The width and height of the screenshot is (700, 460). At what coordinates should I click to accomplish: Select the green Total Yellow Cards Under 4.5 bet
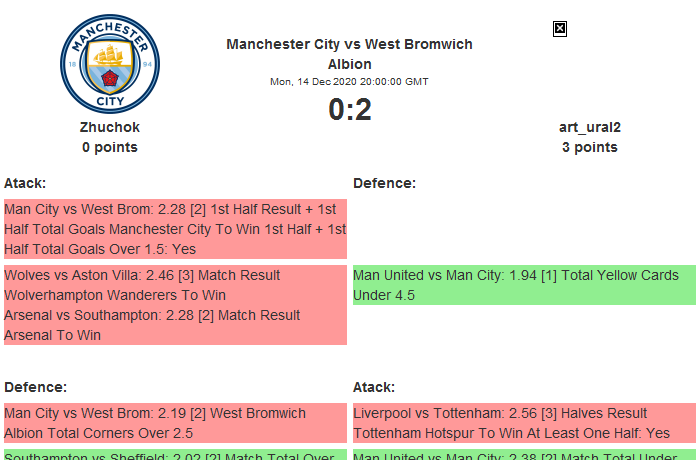[523, 285]
